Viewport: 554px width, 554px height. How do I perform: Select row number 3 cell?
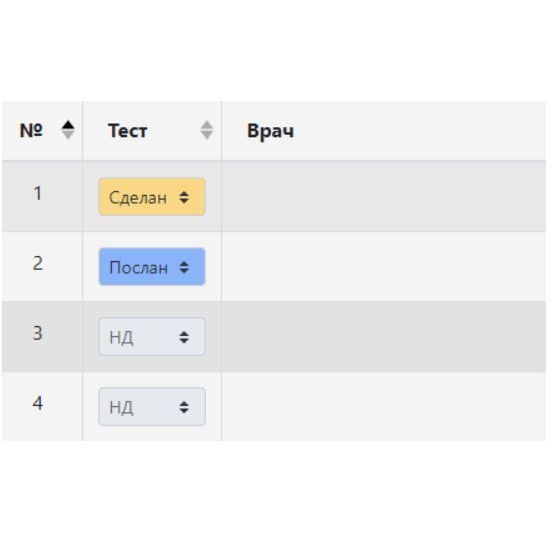42,336
